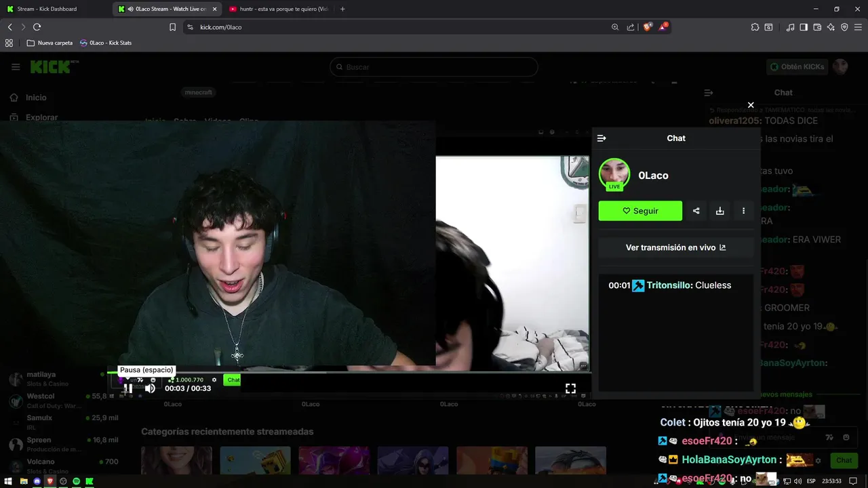The image size is (868, 488).
Task: Close the 0Laco Stream tab
Action: [x=215, y=9]
